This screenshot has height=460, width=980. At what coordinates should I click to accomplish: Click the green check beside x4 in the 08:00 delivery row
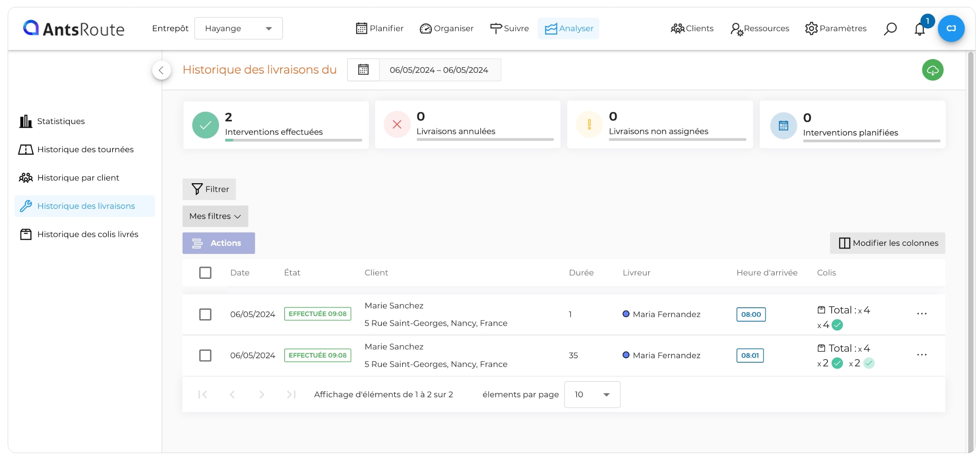[x=837, y=325]
